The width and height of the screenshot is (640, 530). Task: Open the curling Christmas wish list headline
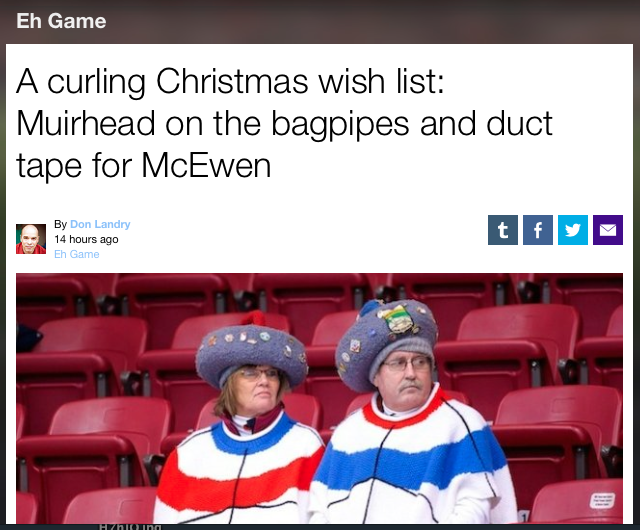(x=284, y=123)
